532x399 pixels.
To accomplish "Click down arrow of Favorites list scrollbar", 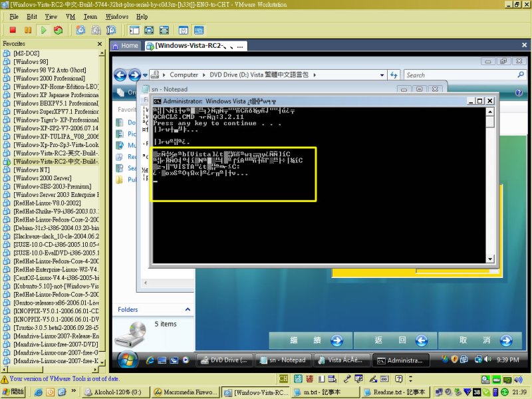I will point(102,362).
